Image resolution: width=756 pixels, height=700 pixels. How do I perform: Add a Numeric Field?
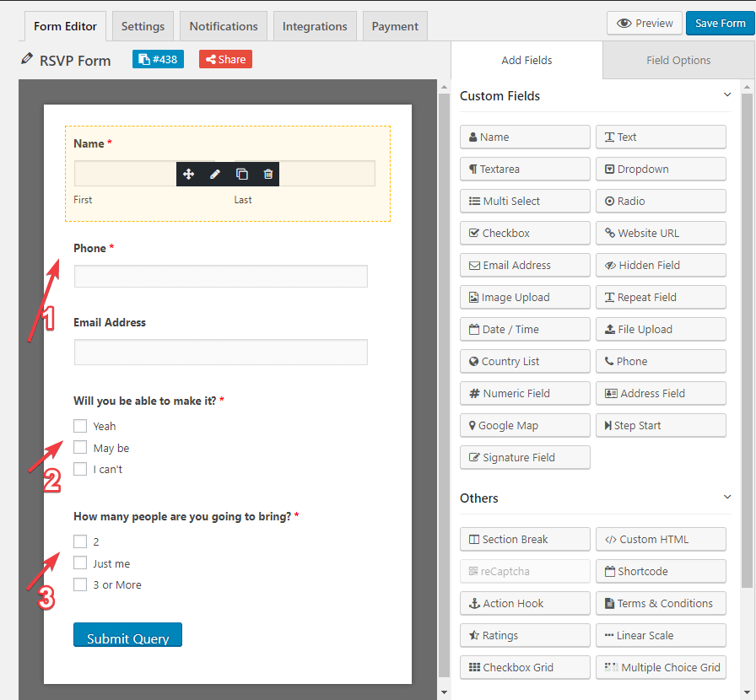click(525, 393)
